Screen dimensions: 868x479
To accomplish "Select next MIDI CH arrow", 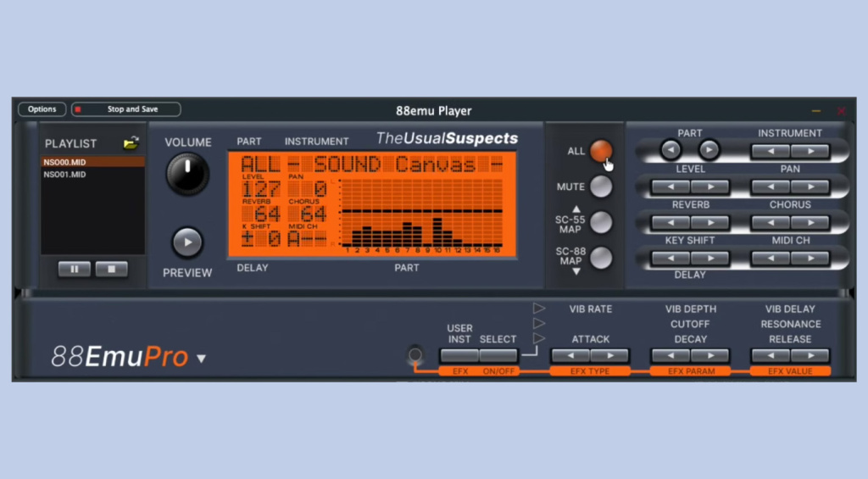I will (810, 258).
